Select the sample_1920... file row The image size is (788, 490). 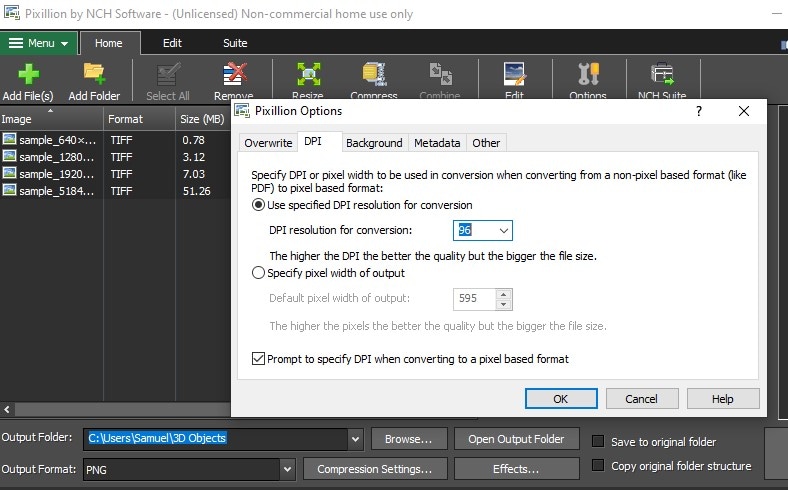[x=115, y=174]
